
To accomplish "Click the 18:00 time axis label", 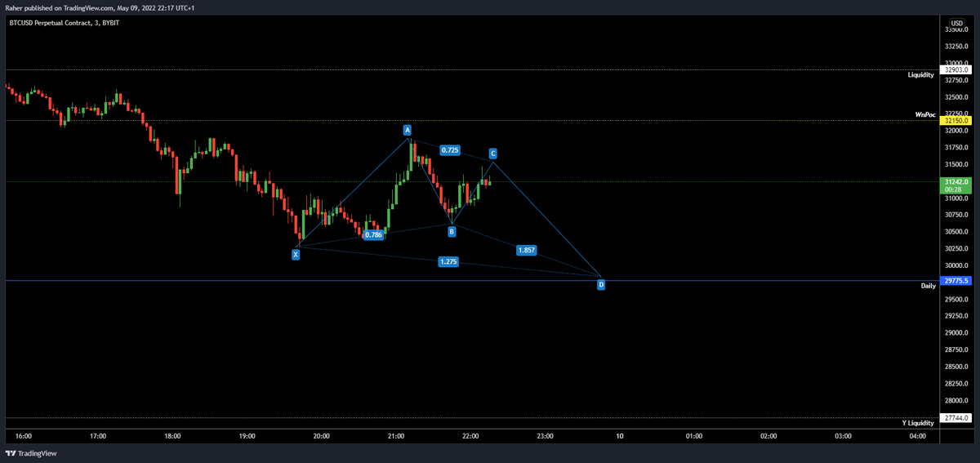I will click(172, 436).
